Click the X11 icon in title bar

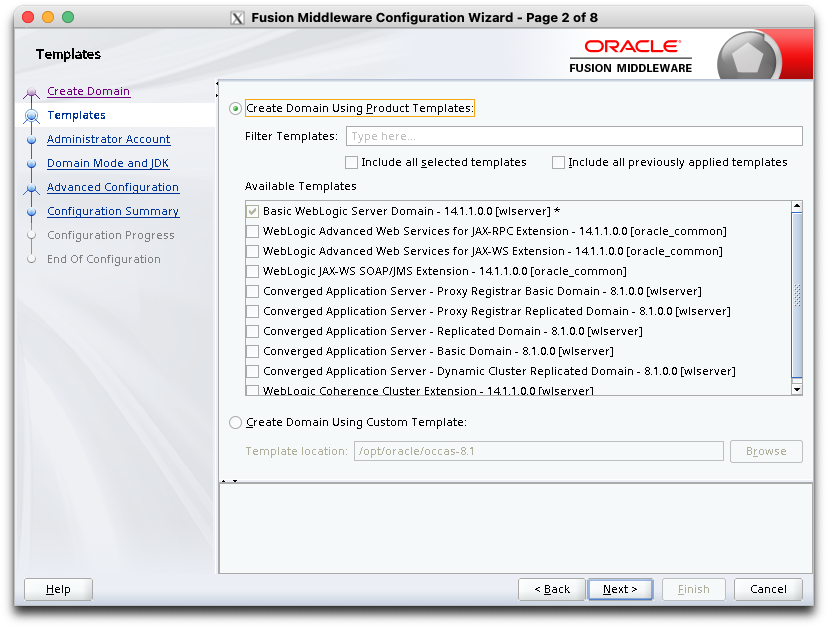click(x=238, y=18)
